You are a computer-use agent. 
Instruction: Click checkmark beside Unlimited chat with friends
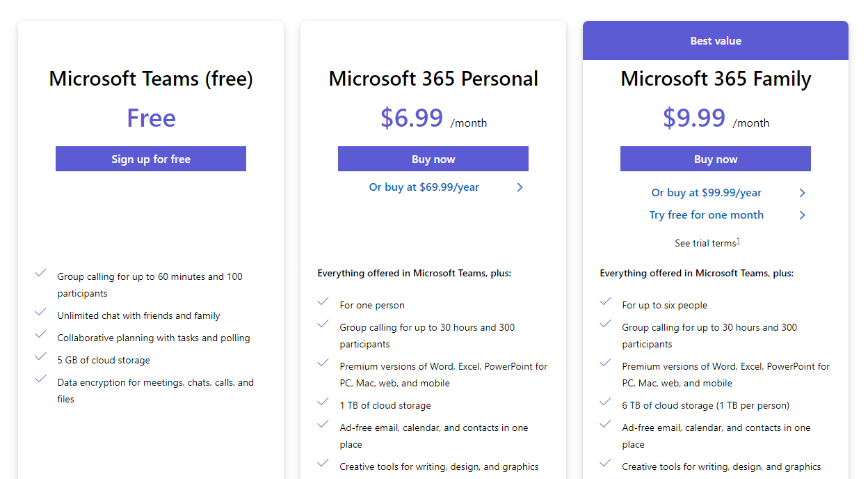pyautogui.click(x=41, y=313)
